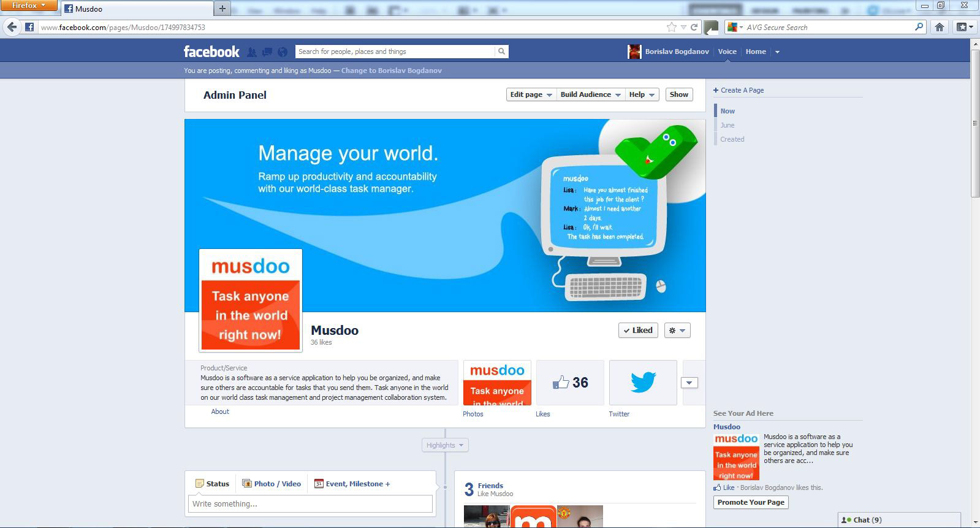The image size is (980, 528).
Task: Click the Like thumbs-up in the ad section
Action: tap(717, 488)
